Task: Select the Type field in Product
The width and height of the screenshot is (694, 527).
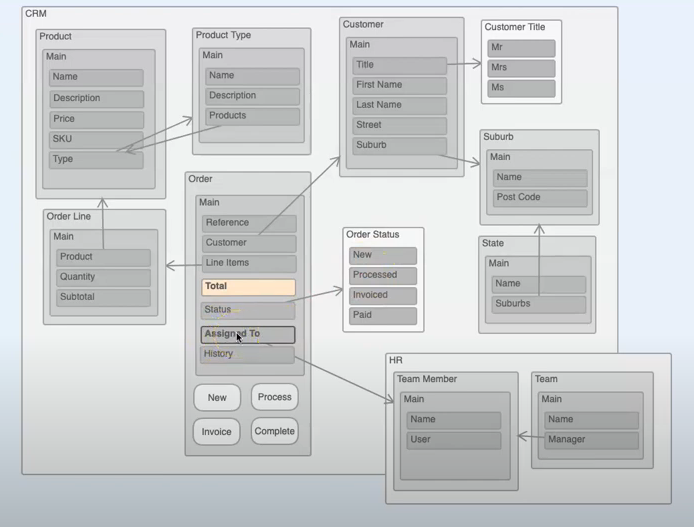Action: (x=96, y=160)
